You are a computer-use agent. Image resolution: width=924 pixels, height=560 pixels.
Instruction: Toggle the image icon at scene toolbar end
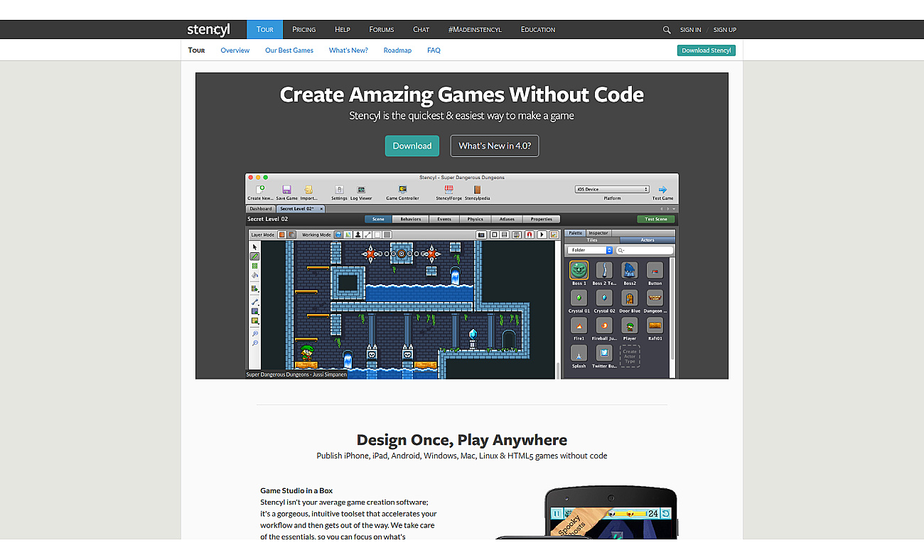(x=554, y=235)
